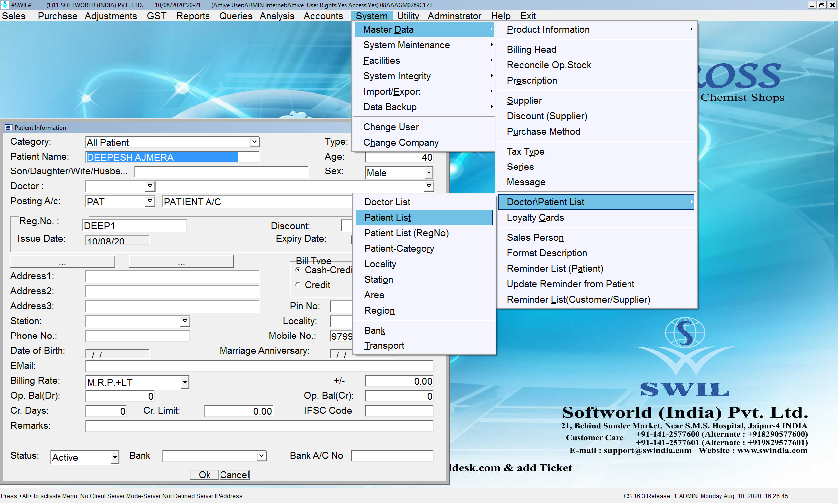Click the first ellipsis button above Address1
Image resolution: width=838 pixels, height=504 pixels.
coord(62,262)
